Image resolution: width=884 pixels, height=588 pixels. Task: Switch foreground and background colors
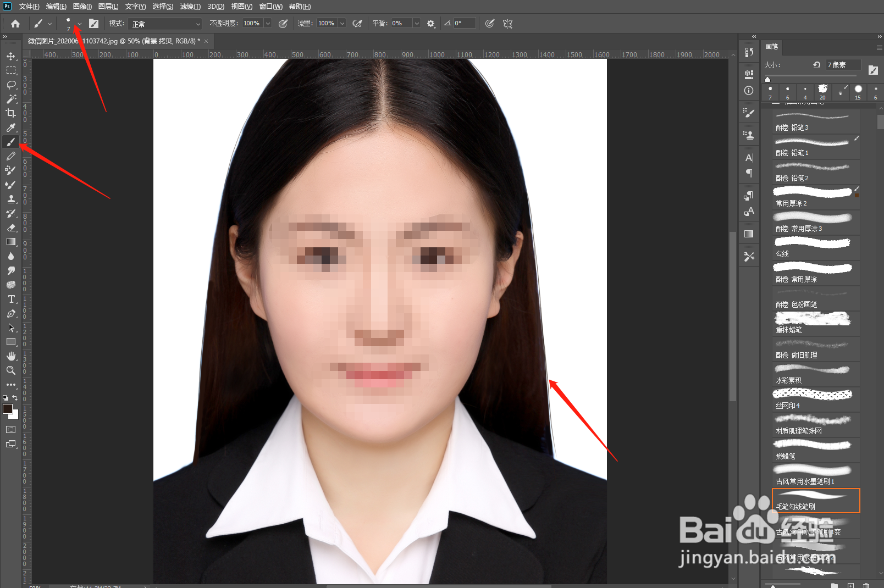(15, 397)
